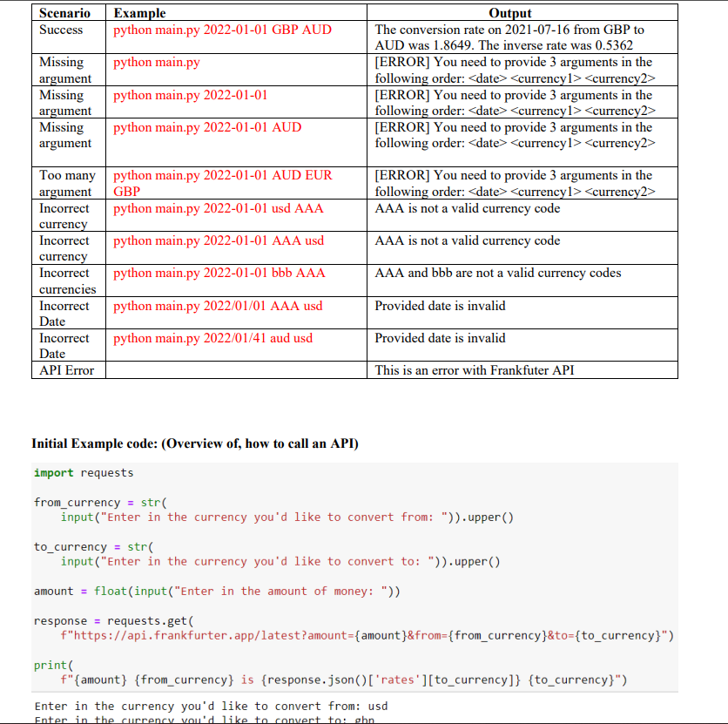Screen dimensions: 728x724
Task: Click the 'from_currency = str(' code line
Action: [x=100, y=503]
